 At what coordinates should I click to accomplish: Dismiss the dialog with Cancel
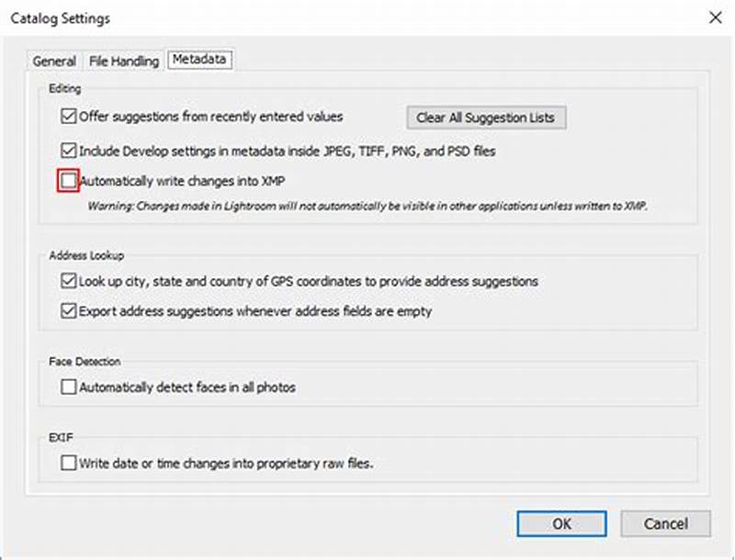tap(665, 523)
